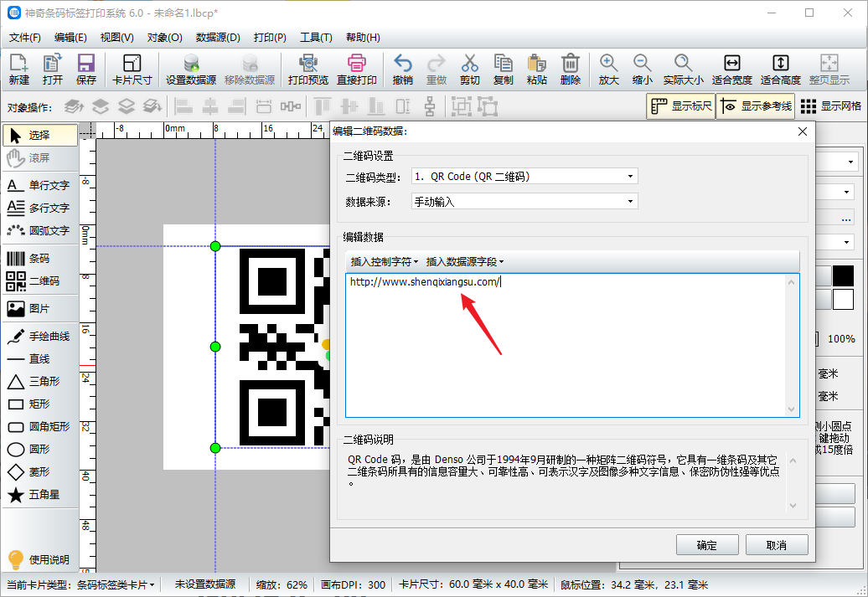This screenshot has height=597, width=868.
Task: Select the 二维码 QR code tool
Action: point(39,281)
